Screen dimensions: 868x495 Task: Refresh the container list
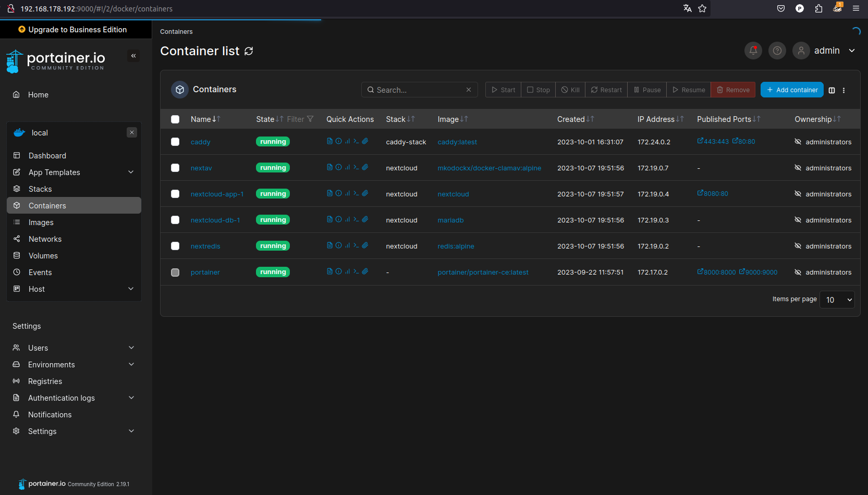(249, 51)
